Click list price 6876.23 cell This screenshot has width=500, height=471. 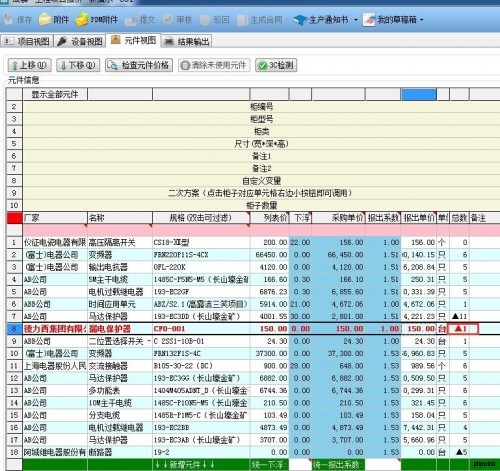tap(269, 292)
